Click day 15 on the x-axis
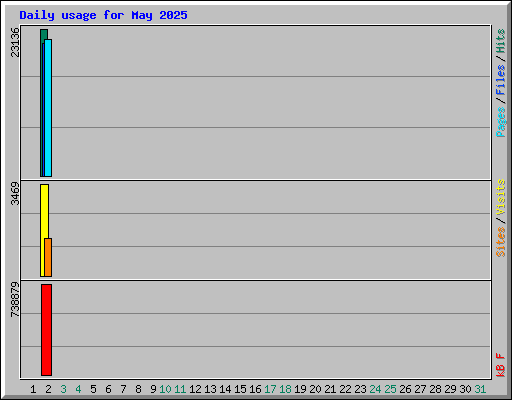Screen dimensions: 512x400 pos(240,389)
